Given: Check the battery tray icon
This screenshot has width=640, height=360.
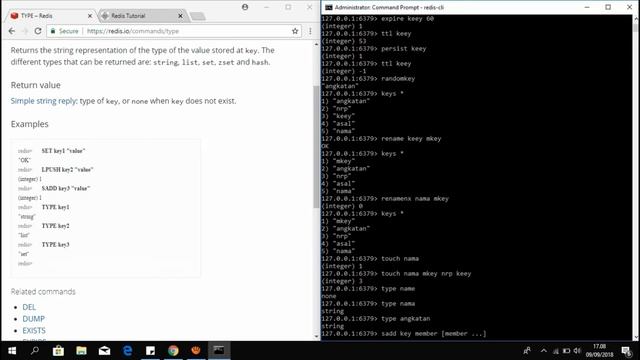Looking at the screenshot, I should tap(567, 351).
